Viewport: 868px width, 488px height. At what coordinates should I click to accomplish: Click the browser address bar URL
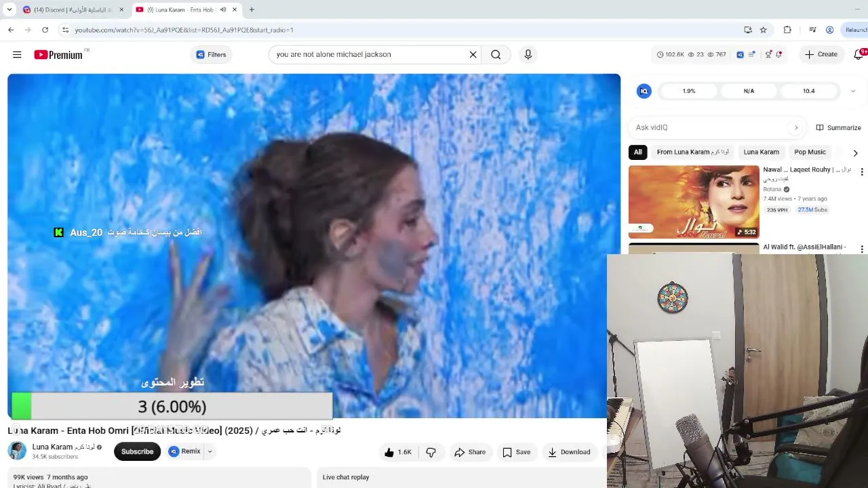[x=184, y=30]
